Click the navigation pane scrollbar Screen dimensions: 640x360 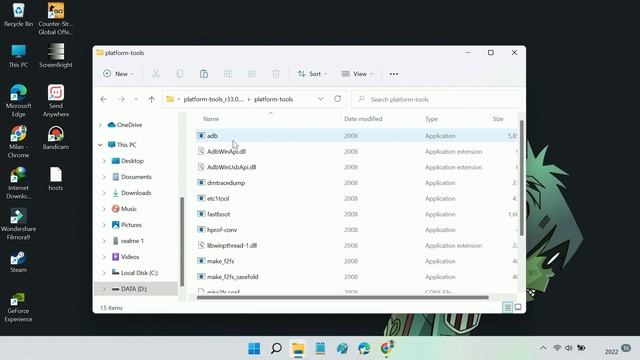point(182,242)
